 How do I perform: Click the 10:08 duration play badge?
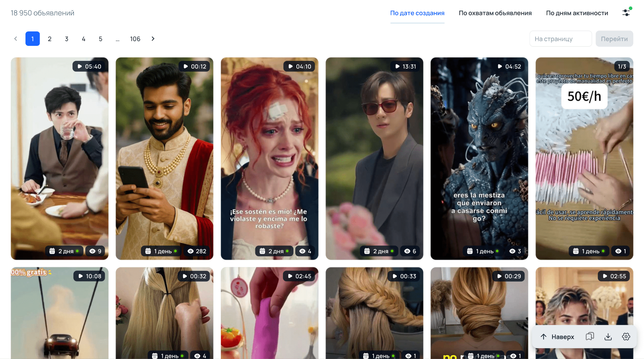point(90,276)
